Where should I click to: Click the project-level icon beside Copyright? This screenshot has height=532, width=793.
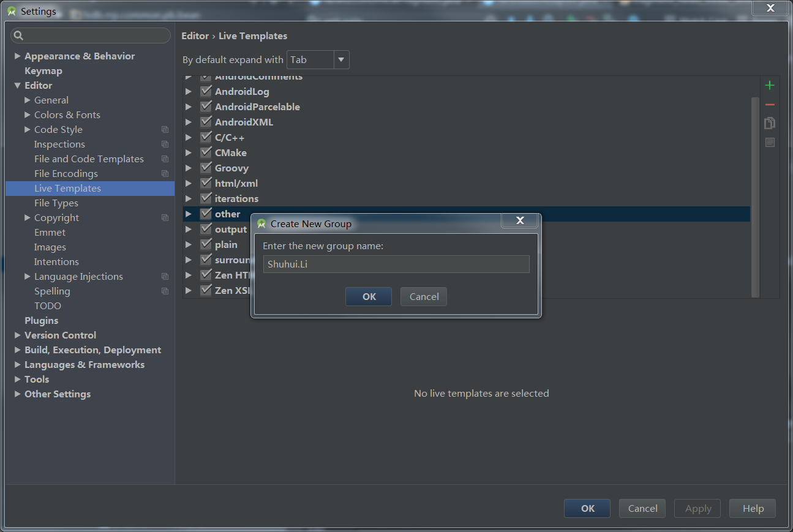point(165,218)
